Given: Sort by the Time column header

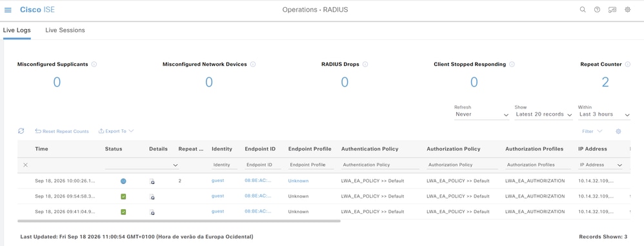Looking at the screenshot, I should point(41,149).
